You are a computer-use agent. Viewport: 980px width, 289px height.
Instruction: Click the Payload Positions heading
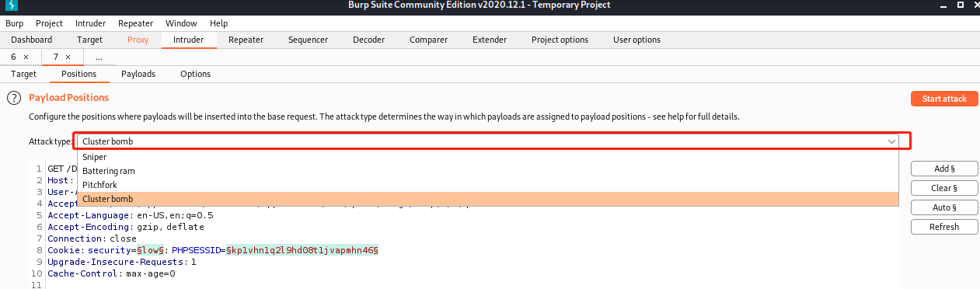click(x=68, y=98)
